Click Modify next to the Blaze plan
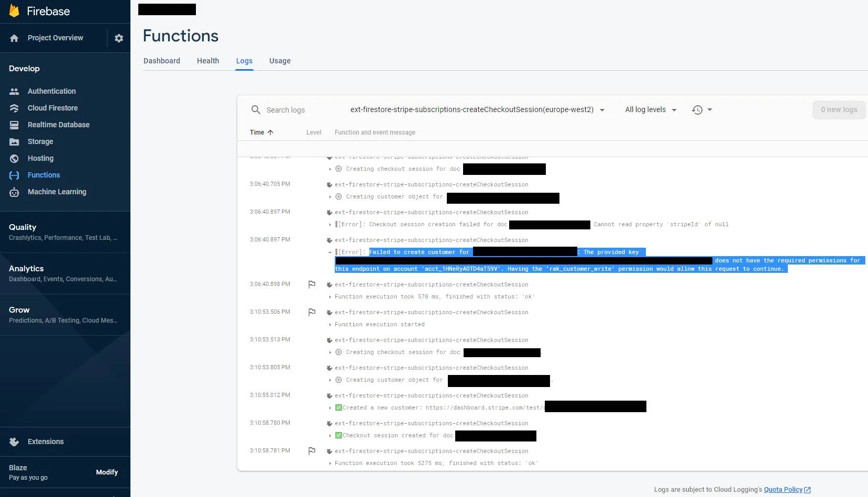 pyautogui.click(x=107, y=472)
